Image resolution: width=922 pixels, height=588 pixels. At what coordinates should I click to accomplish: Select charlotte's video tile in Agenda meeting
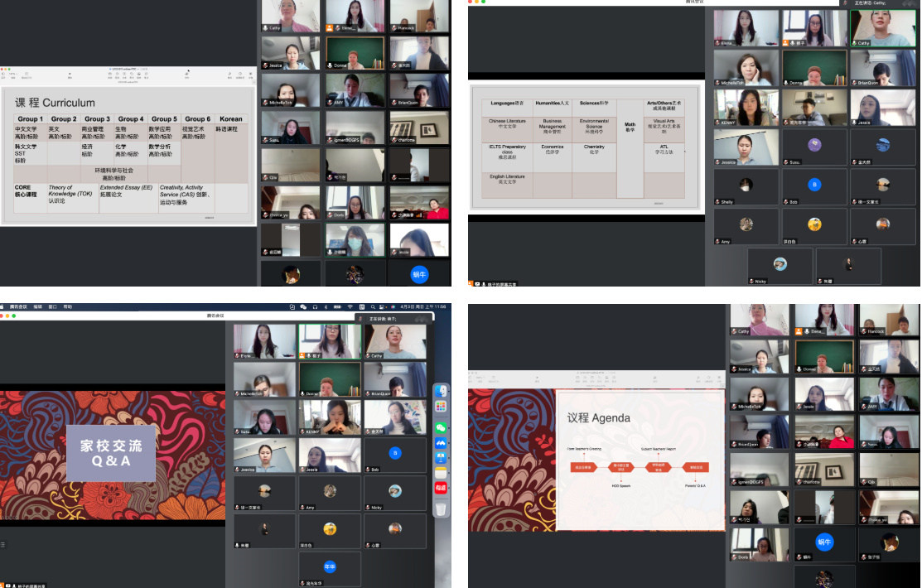pyautogui.click(x=824, y=470)
